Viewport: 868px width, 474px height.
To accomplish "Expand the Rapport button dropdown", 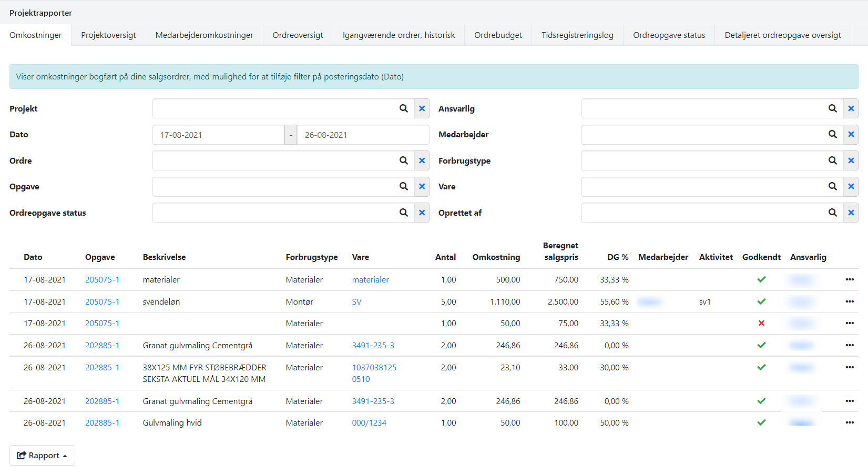I will [42, 455].
